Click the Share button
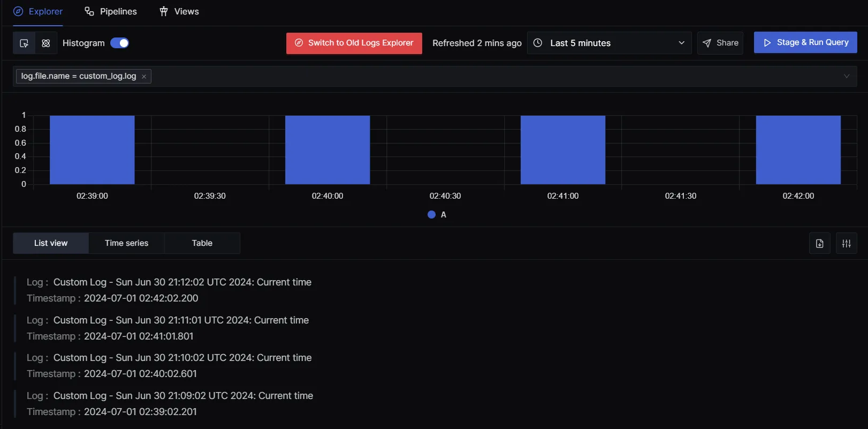 pos(720,43)
